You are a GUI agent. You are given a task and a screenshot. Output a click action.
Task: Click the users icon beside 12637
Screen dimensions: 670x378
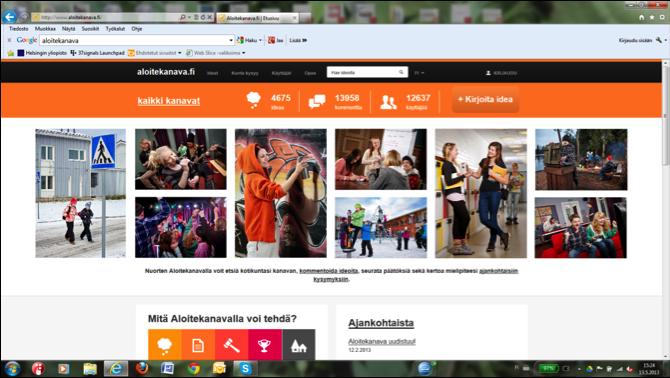[x=388, y=102]
